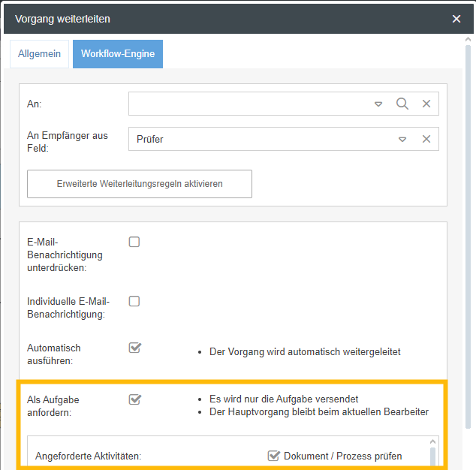Click the Vorgang weiterleiten title bar
Image resolution: width=476 pixels, height=470 pixels.
[225, 19]
